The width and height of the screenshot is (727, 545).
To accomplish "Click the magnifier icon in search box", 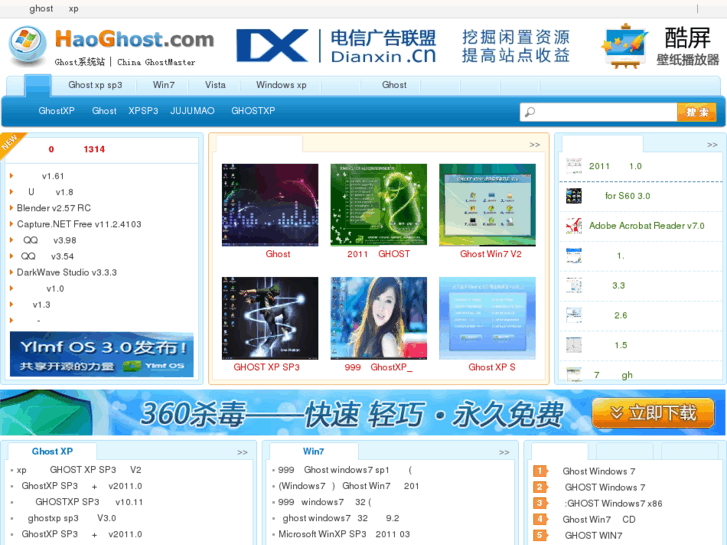I will [x=530, y=112].
